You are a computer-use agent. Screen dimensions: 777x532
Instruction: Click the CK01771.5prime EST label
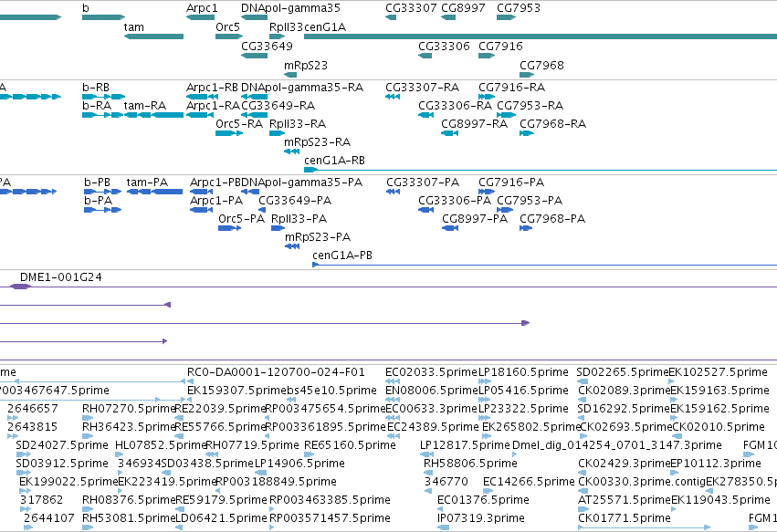624,518
